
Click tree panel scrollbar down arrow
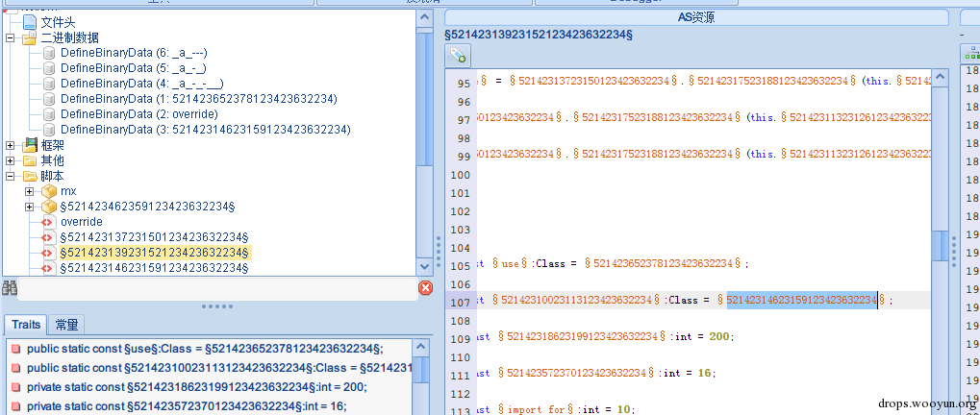tap(425, 267)
